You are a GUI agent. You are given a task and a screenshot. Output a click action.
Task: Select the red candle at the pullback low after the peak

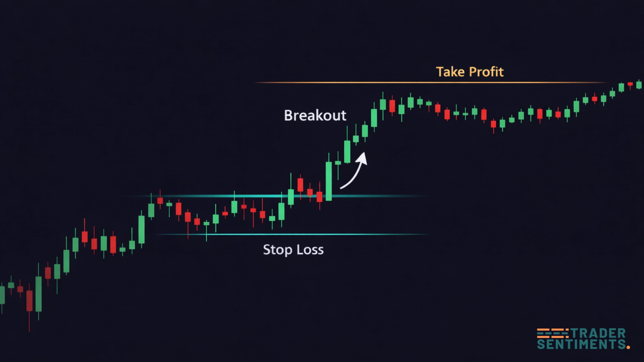tap(493, 124)
